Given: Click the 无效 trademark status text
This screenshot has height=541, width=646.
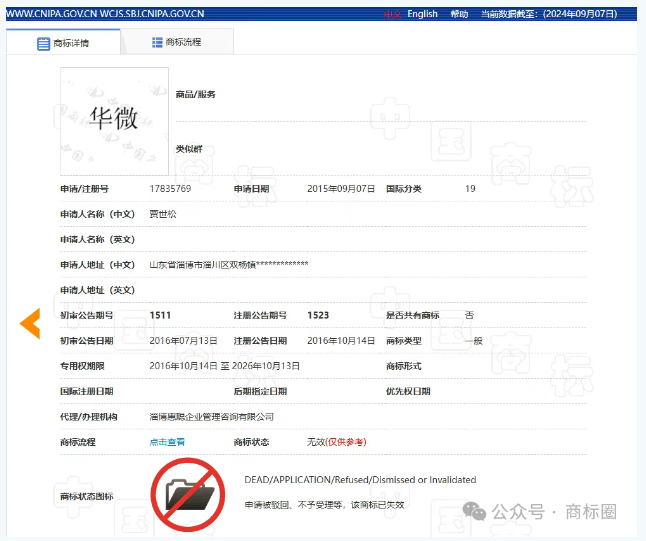Looking at the screenshot, I should 316,441.
